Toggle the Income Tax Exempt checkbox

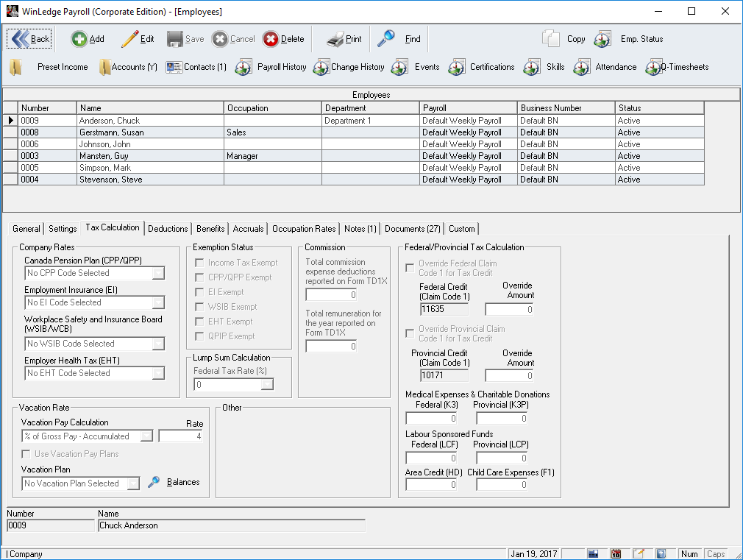pos(199,263)
